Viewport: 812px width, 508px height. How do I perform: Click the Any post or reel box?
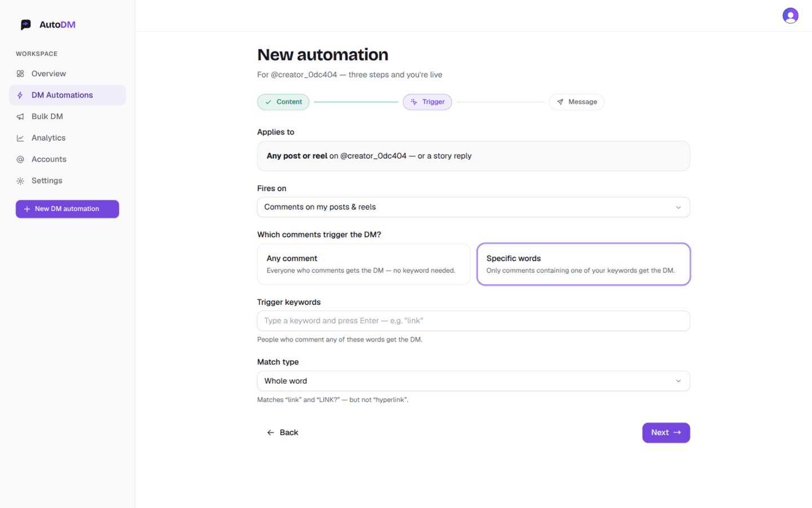coord(474,156)
